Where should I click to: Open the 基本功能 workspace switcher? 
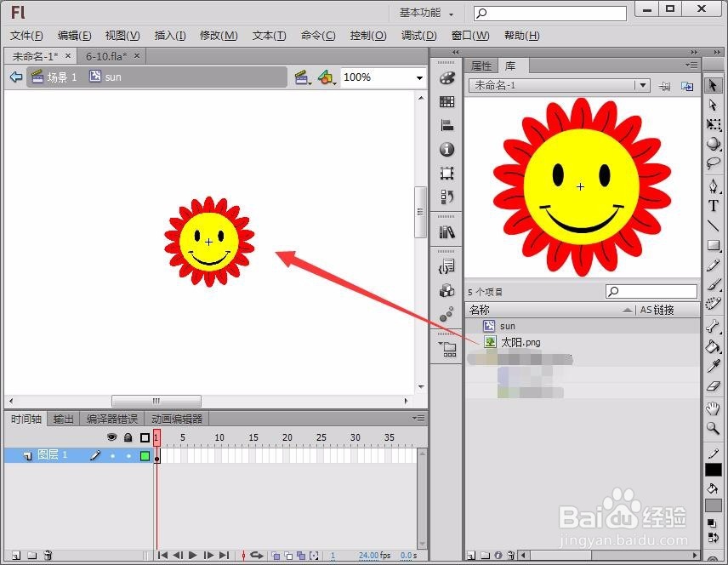425,12
